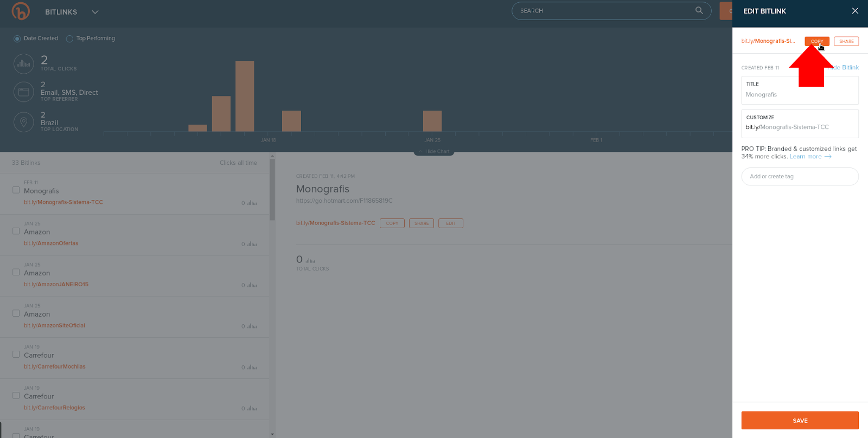Screen dimensions: 868x438
Task: Save the bitlink changes
Action: tap(800, 421)
